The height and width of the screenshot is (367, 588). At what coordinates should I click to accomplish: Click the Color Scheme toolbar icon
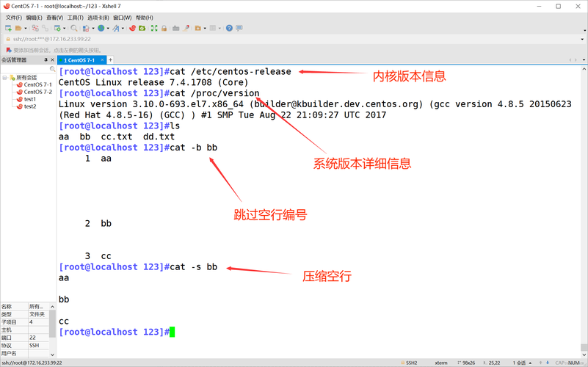(x=86, y=28)
